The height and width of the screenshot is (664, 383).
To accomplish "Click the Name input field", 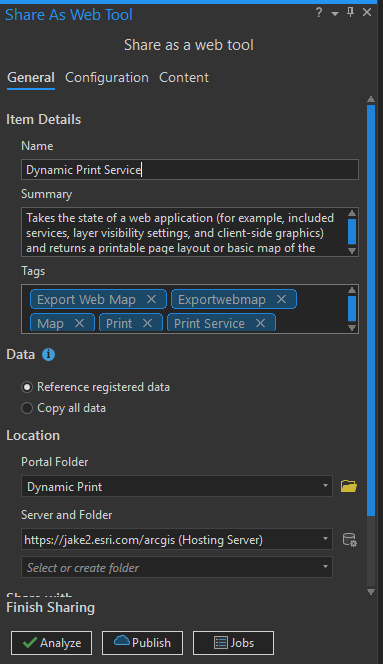I will click(x=190, y=170).
